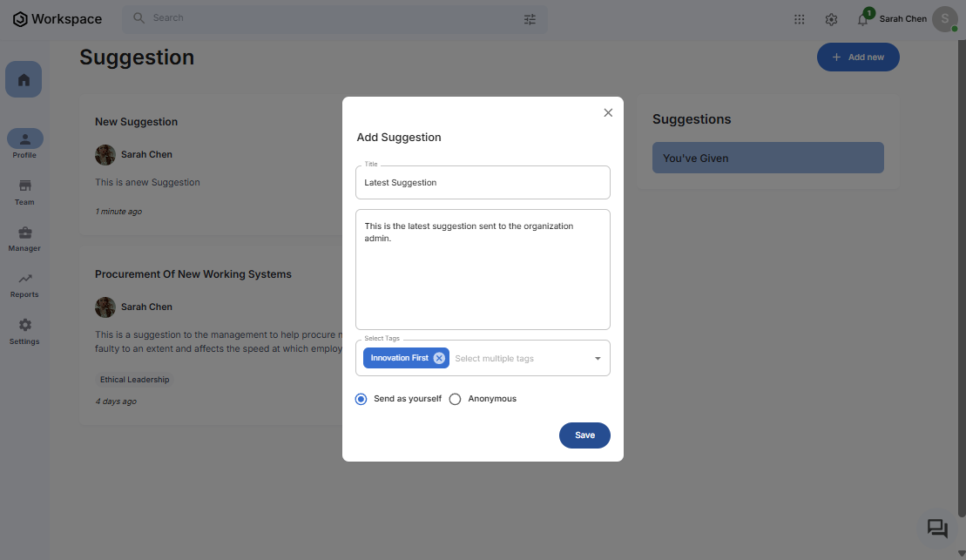The width and height of the screenshot is (966, 560).
Task: Click the home icon in sidebar
Action: [24, 80]
